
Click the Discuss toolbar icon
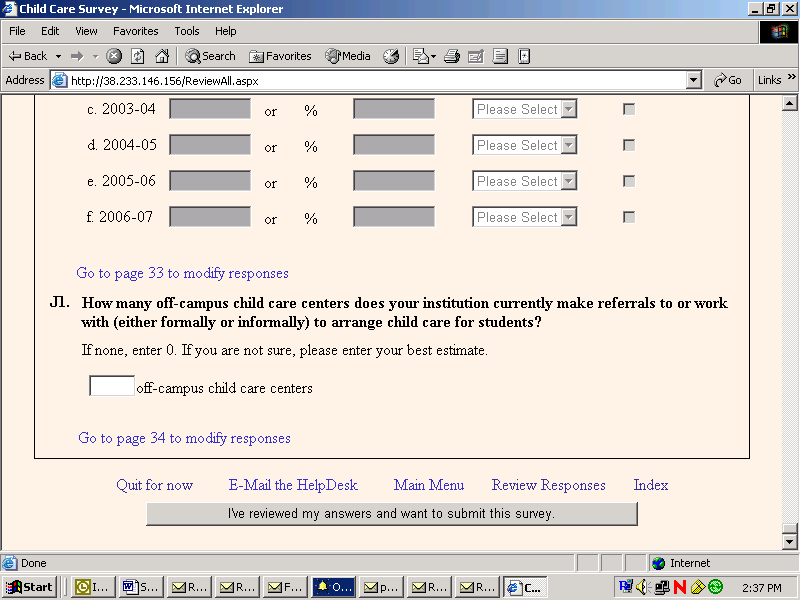(500, 56)
